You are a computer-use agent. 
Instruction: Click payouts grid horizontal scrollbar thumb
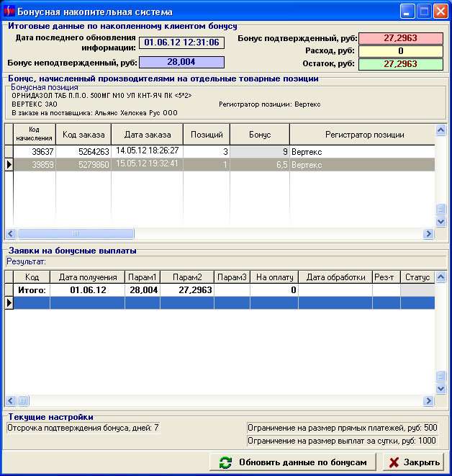(23, 400)
